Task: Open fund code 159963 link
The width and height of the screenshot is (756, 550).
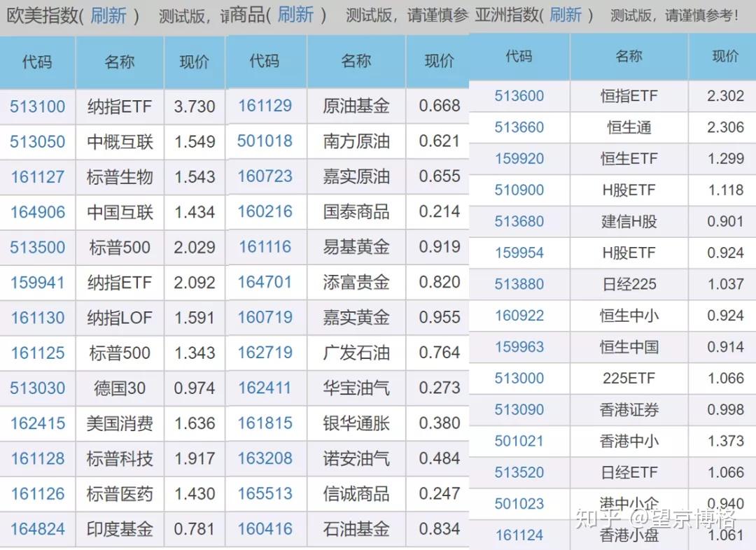Action: pos(519,346)
